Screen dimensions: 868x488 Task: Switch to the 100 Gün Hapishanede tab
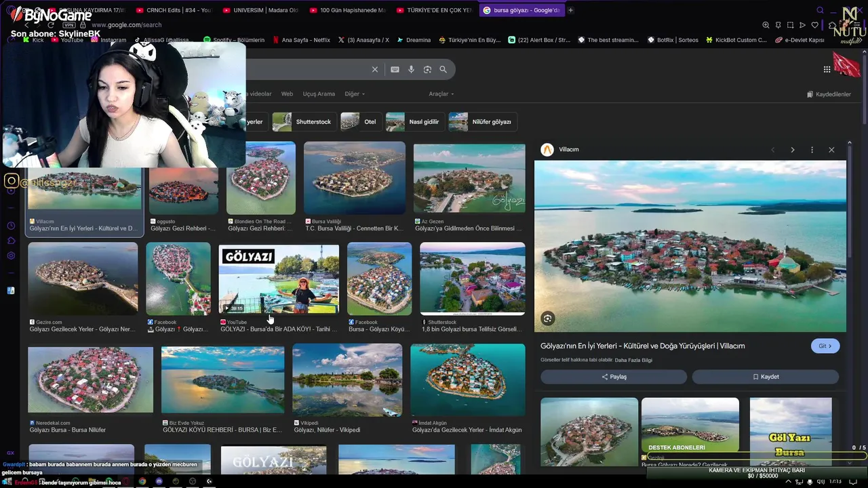[x=347, y=10]
